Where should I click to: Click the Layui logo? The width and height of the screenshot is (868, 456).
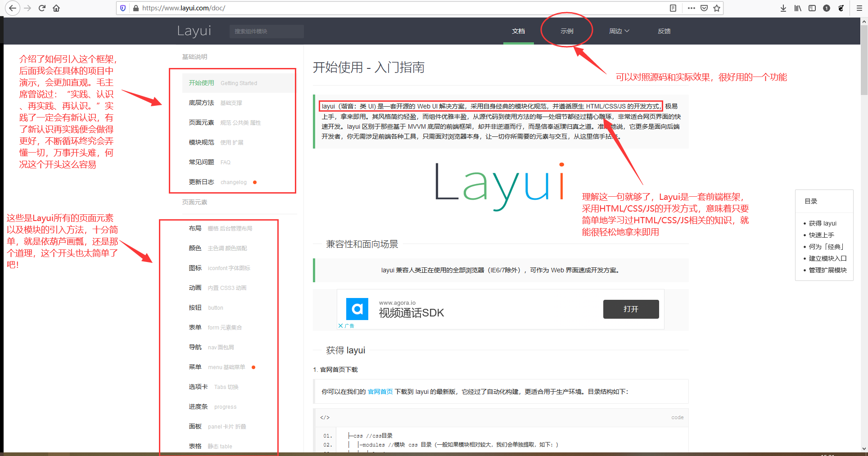tap(194, 31)
